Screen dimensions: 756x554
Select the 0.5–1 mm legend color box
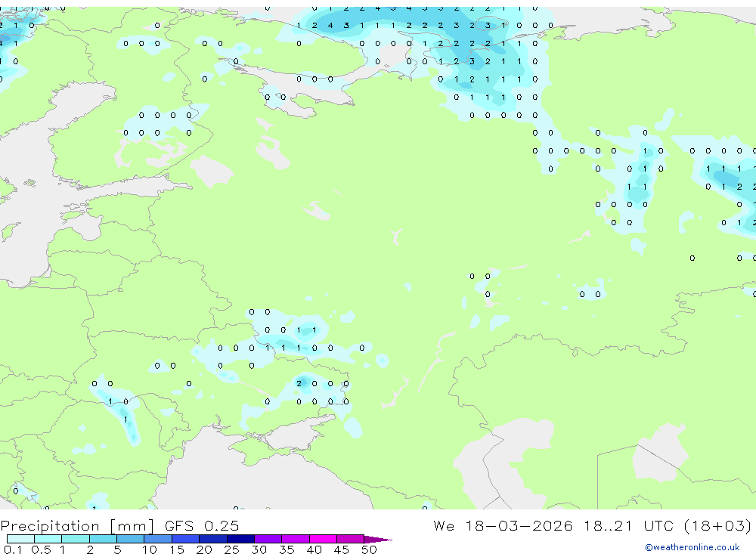(48, 539)
